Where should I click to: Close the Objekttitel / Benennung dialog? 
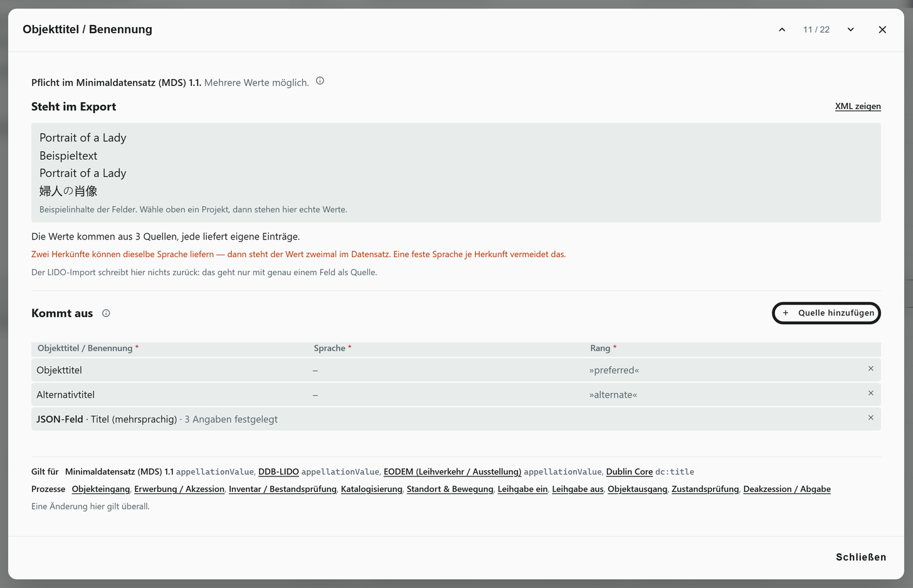(x=882, y=29)
